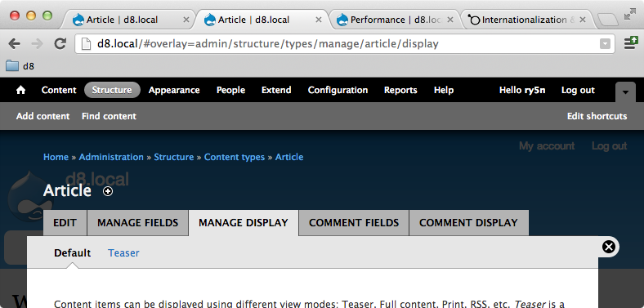This screenshot has width=644, height=308.
Task: Select the MANAGE DISPLAY tab
Action: [x=244, y=223]
